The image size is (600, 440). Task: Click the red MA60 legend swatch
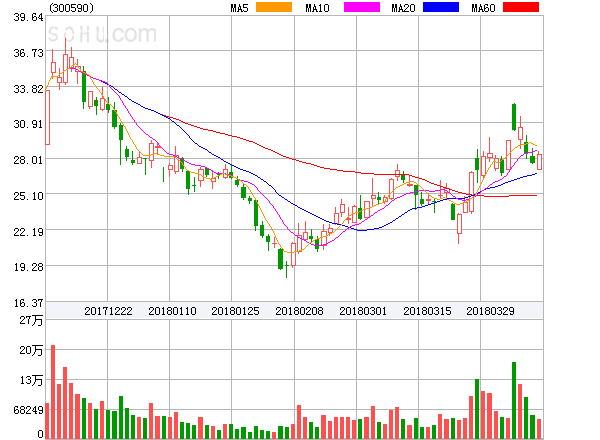[521, 7]
